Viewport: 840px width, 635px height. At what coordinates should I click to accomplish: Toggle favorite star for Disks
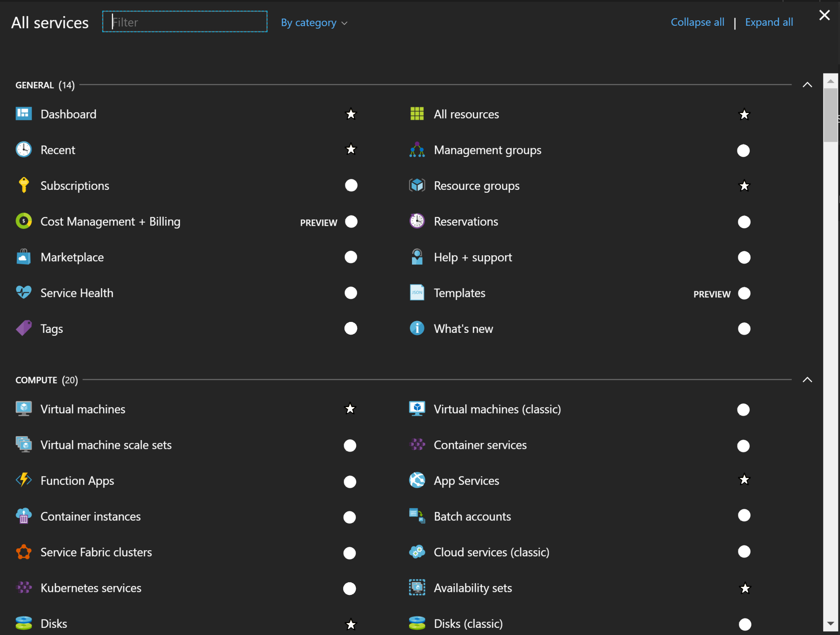351,624
